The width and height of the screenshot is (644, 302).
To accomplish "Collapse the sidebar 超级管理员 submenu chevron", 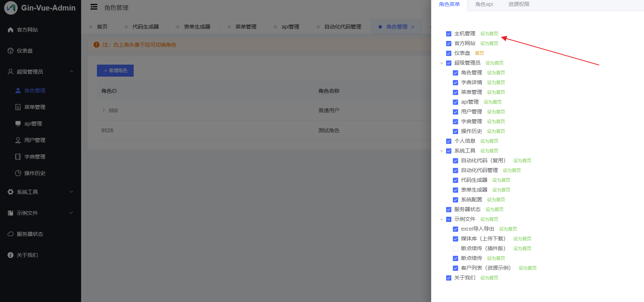I will pyautogui.click(x=71, y=71).
